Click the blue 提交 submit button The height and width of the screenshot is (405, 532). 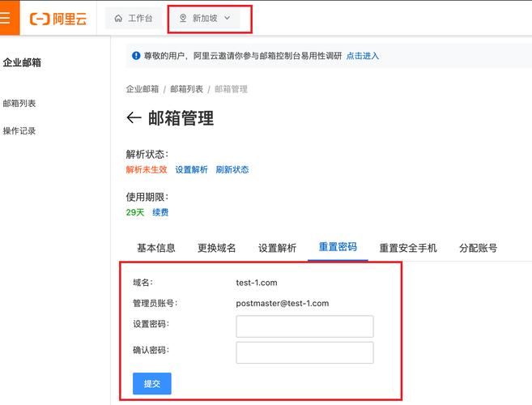152,384
